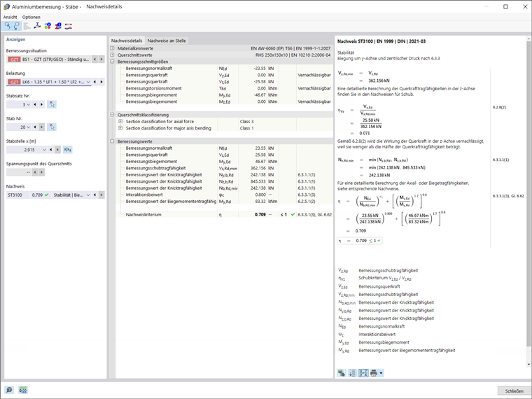Go to previous Belastung entry

pyautogui.click(x=94, y=82)
